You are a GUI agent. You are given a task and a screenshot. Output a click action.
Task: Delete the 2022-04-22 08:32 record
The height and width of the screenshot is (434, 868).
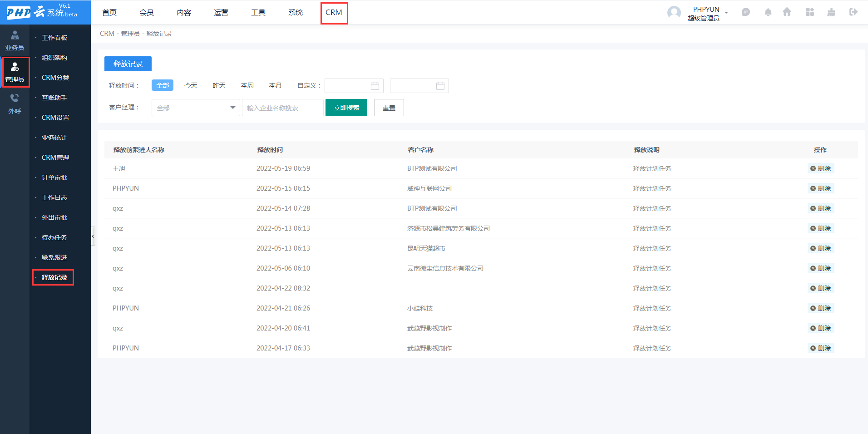pyautogui.click(x=821, y=288)
